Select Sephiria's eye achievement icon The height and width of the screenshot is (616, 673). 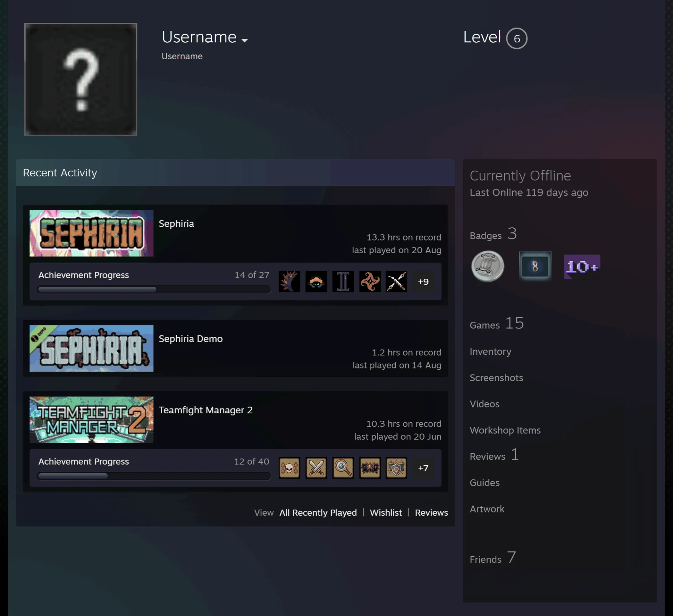pyautogui.click(x=316, y=281)
